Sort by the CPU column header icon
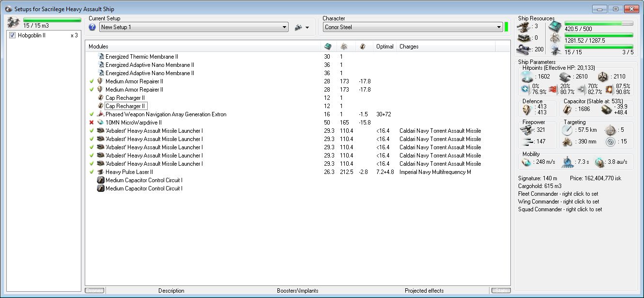 pos(328,47)
